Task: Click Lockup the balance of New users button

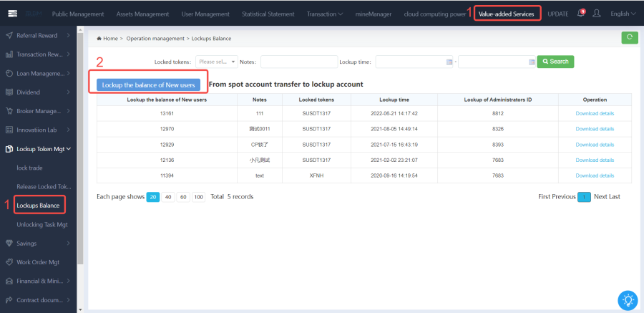Action: 148,85
